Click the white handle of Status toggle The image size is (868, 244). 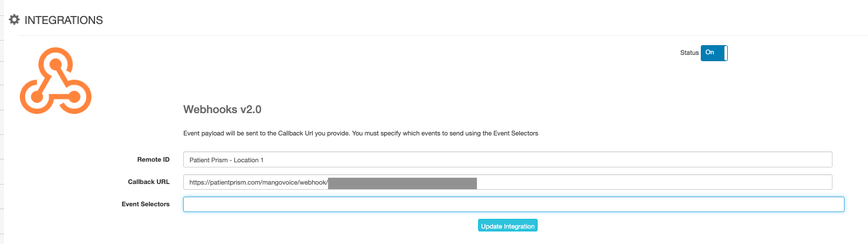[x=725, y=53]
